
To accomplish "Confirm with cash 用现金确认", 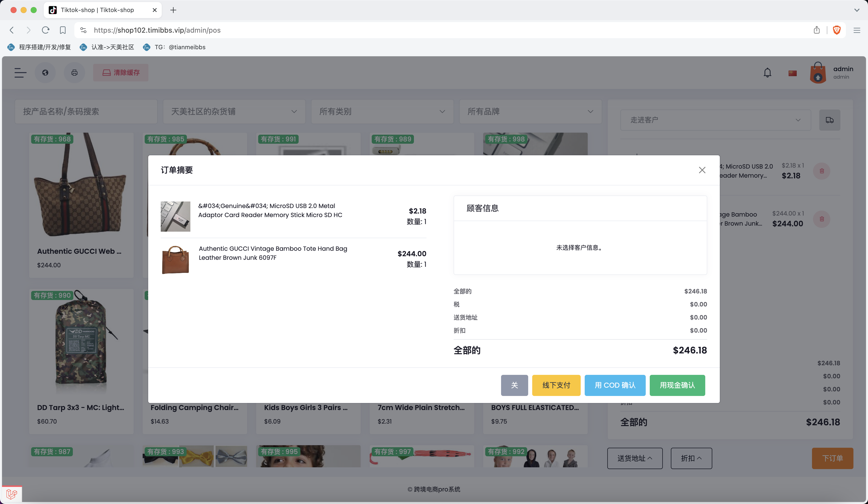I will [x=677, y=385].
